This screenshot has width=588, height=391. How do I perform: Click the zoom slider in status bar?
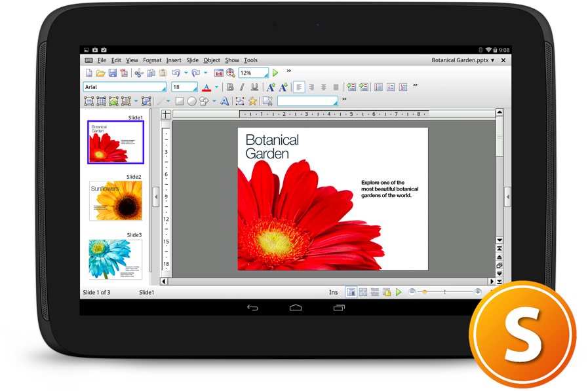444,292
